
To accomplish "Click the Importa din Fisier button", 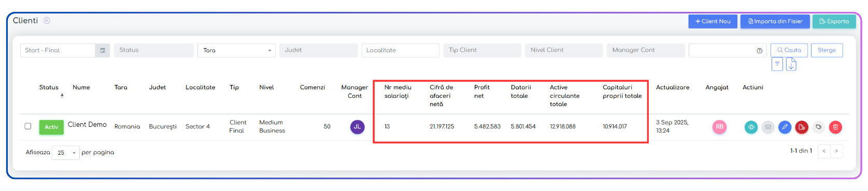I will tap(775, 21).
